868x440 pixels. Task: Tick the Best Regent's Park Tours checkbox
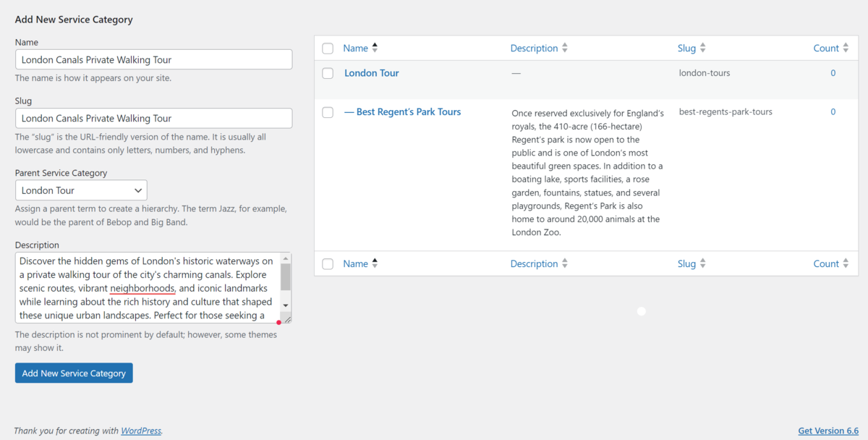tap(328, 112)
